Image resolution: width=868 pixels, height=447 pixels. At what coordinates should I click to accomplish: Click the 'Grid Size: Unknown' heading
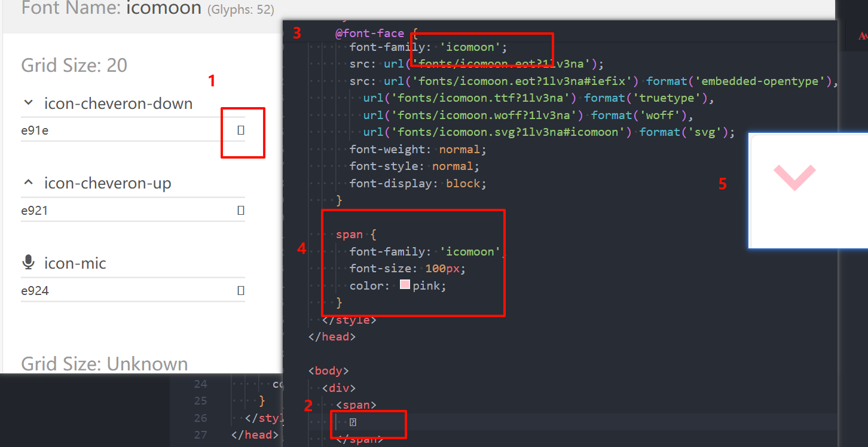[x=105, y=364]
